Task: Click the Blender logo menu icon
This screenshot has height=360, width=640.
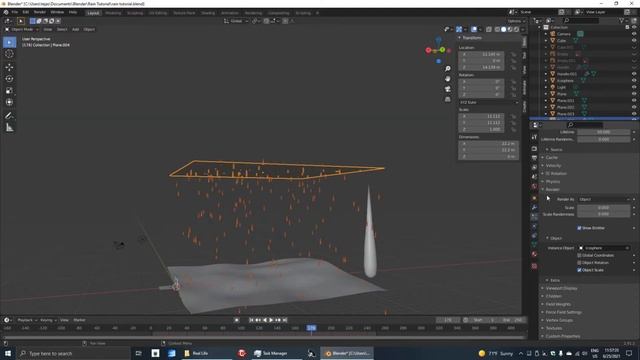Action: coord(6,12)
